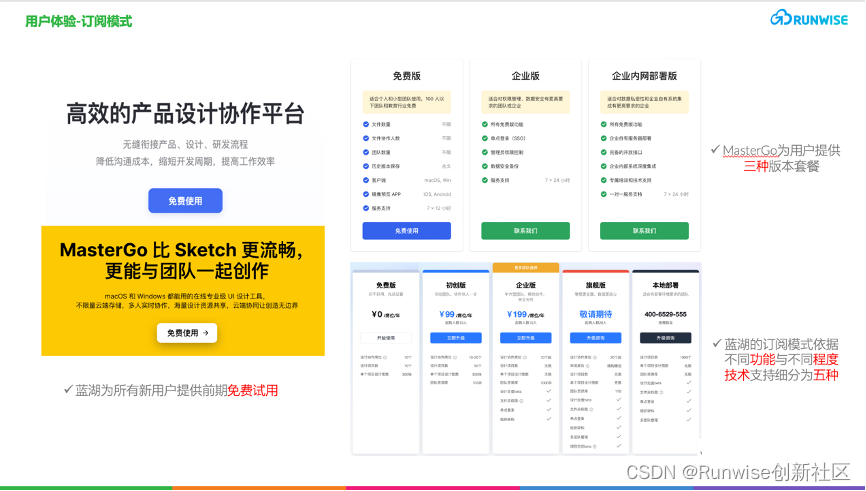Click the green check beside 服务支持 in 企业版 card
The width and height of the screenshot is (866, 491).
(x=485, y=180)
